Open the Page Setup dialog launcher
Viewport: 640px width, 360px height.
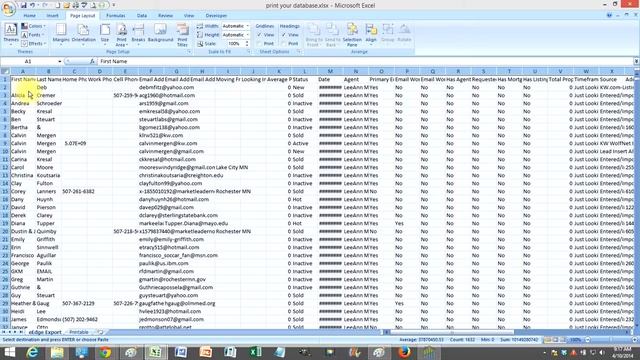point(189,52)
